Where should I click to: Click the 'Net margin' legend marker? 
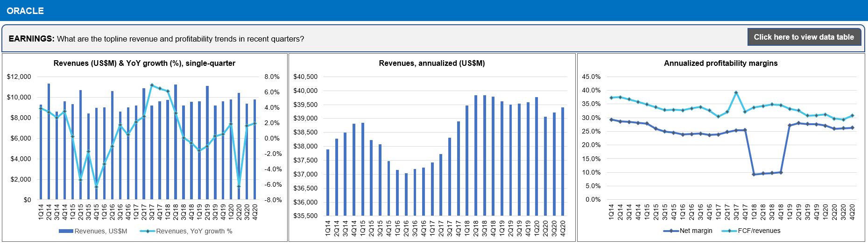(x=671, y=231)
